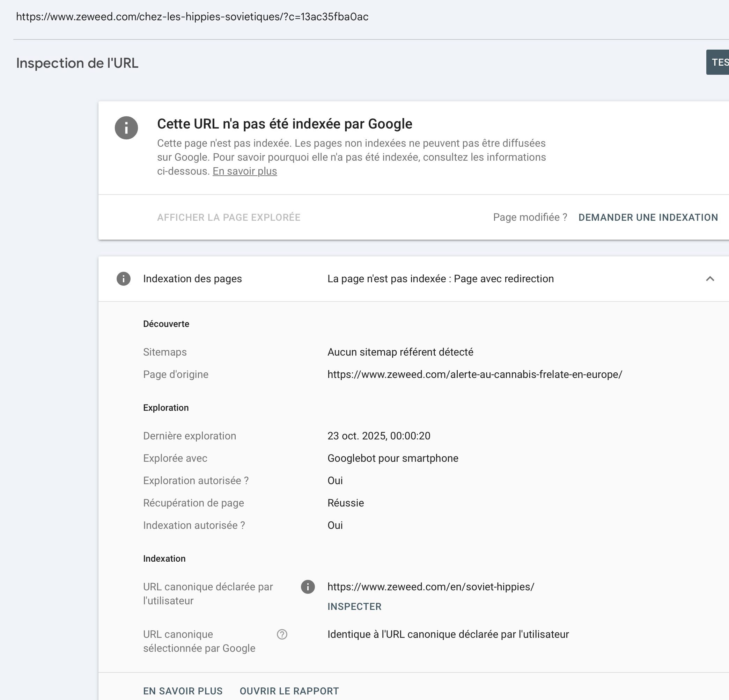Click the soviet-hippies canonical URL
The width and height of the screenshot is (729, 700).
pos(431,587)
